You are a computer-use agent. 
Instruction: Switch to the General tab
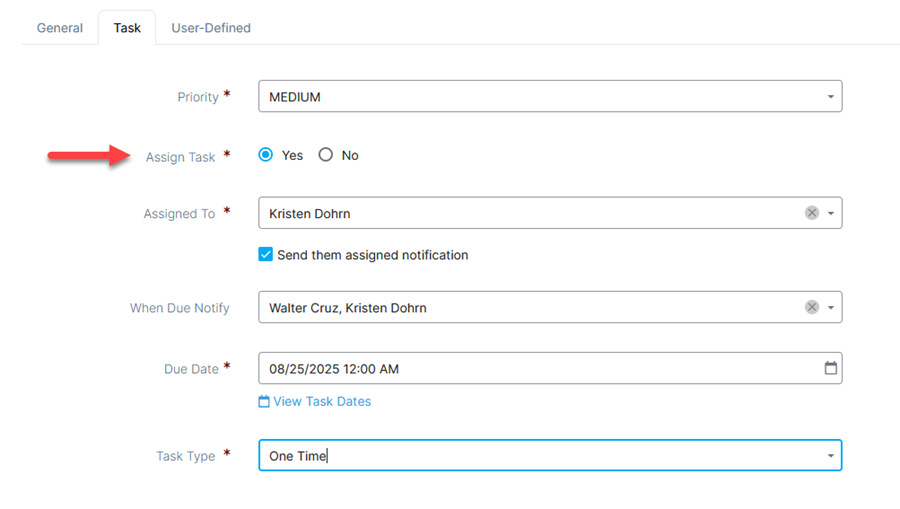click(60, 28)
